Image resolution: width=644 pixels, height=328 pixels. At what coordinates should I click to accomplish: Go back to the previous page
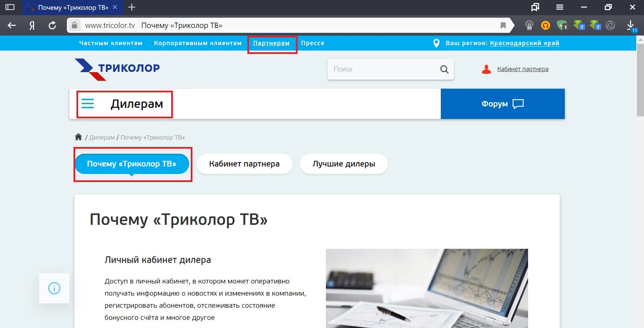pos(12,25)
